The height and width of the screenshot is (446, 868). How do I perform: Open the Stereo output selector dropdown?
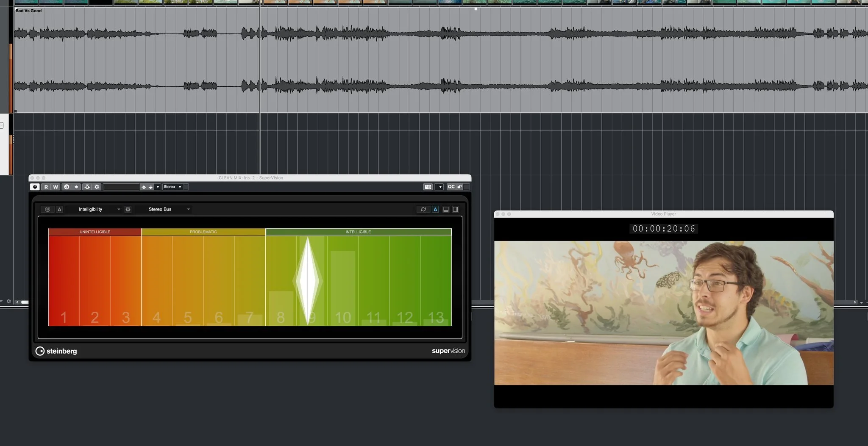(172, 187)
